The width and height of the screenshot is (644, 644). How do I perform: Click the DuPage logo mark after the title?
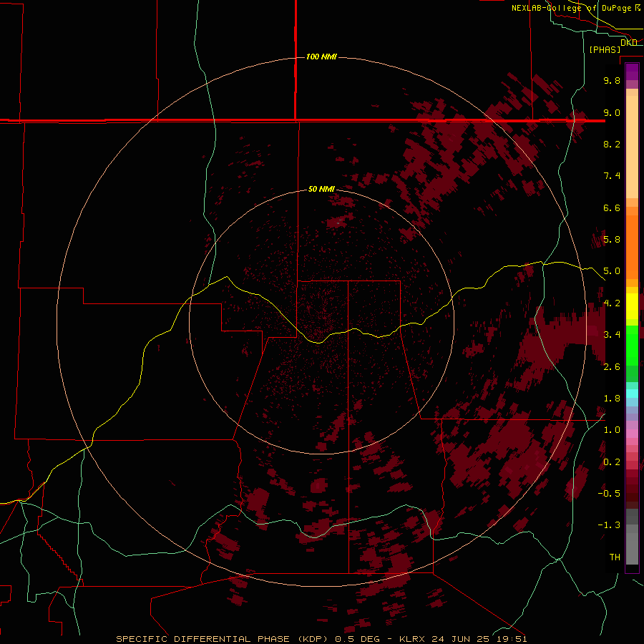pyautogui.click(x=637, y=8)
